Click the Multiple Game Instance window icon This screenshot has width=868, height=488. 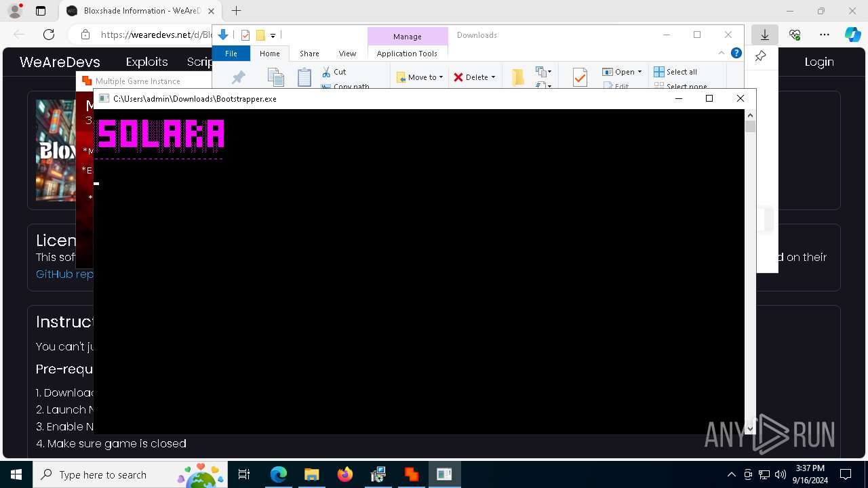(x=86, y=81)
